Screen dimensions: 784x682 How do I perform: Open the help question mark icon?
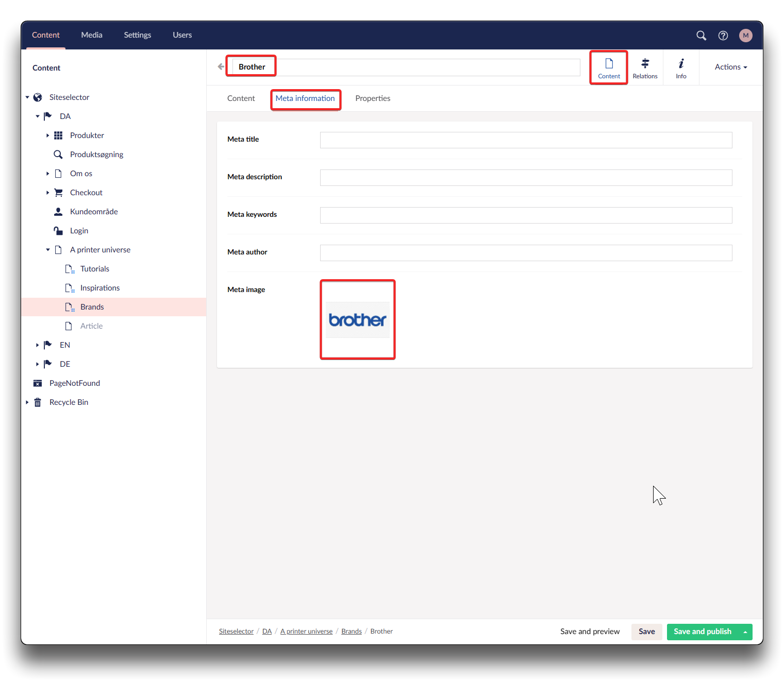tap(723, 36)
